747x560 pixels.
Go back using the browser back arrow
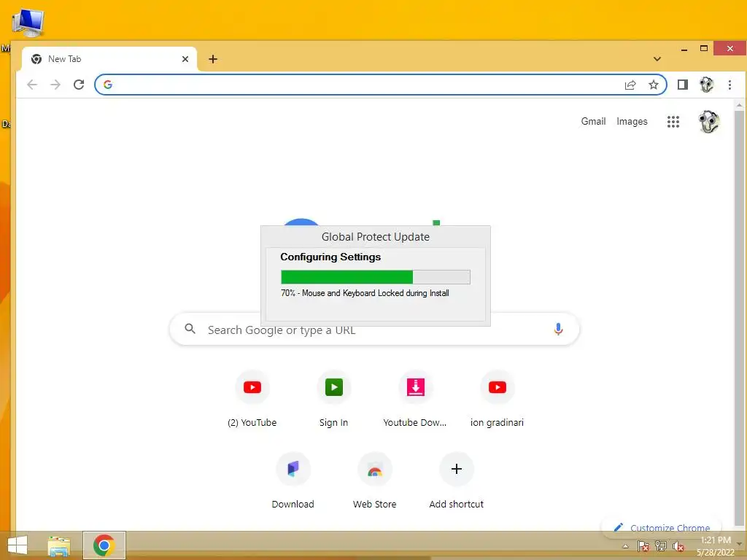(32, 85)
